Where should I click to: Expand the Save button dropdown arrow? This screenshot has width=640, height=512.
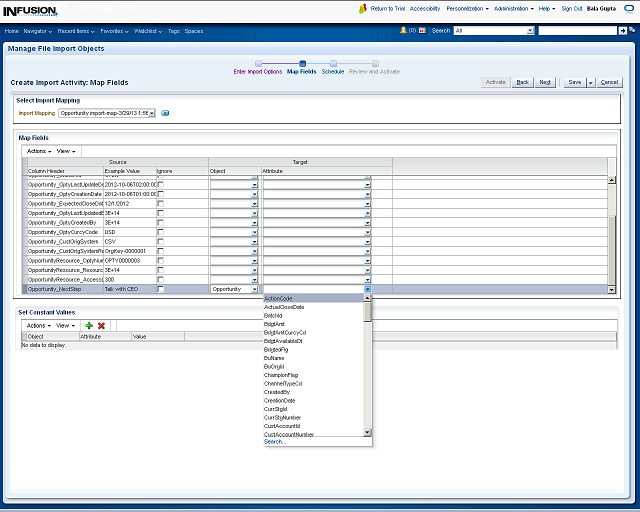590,82
